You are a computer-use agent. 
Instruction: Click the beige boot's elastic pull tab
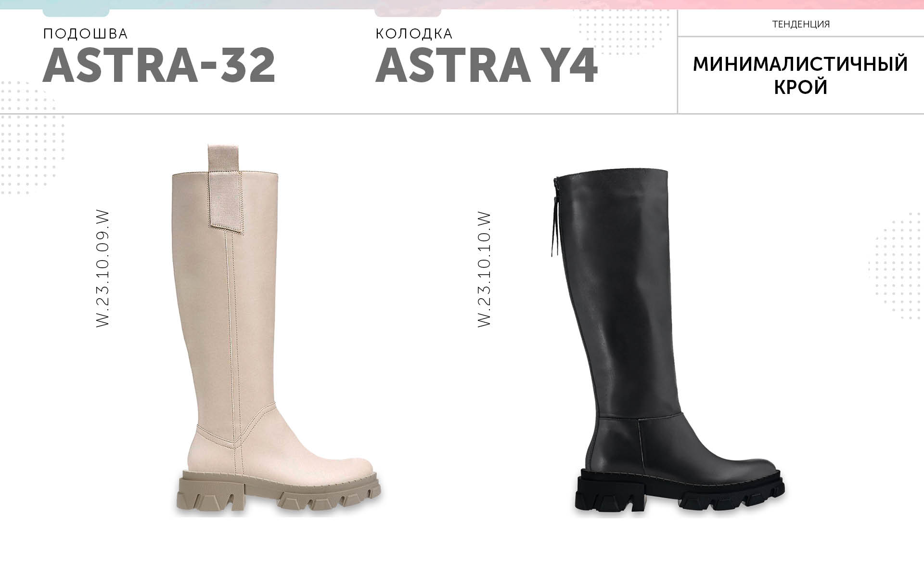[225, 185]
